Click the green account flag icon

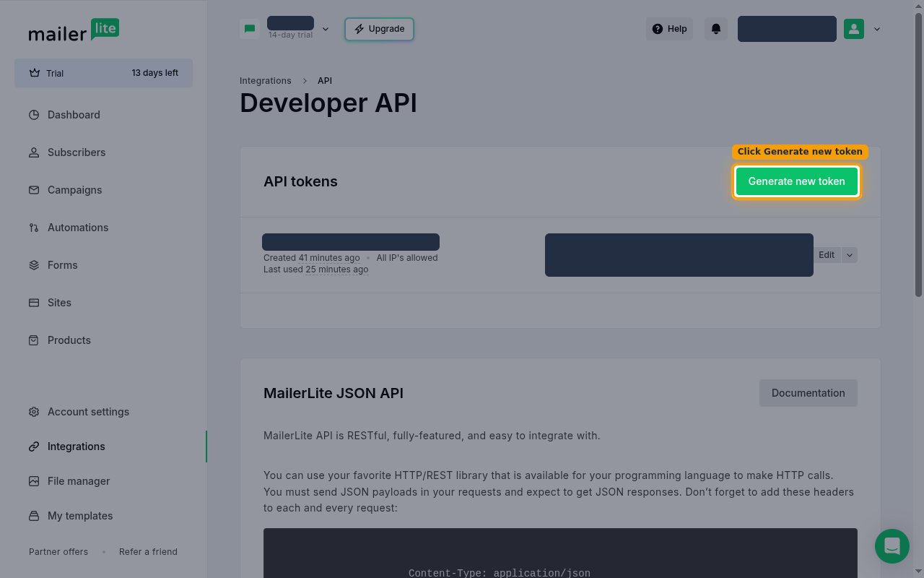pyautogui.click(x=250, y=29)
